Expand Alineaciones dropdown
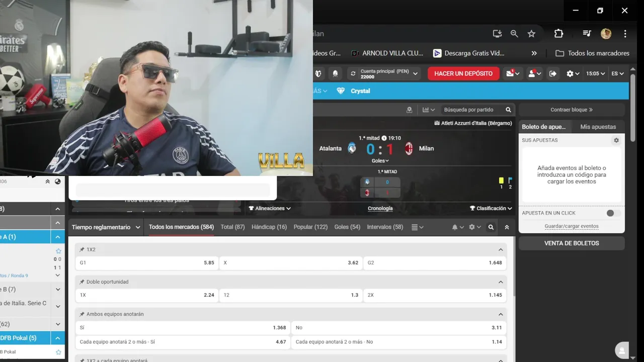 point(270,208)
